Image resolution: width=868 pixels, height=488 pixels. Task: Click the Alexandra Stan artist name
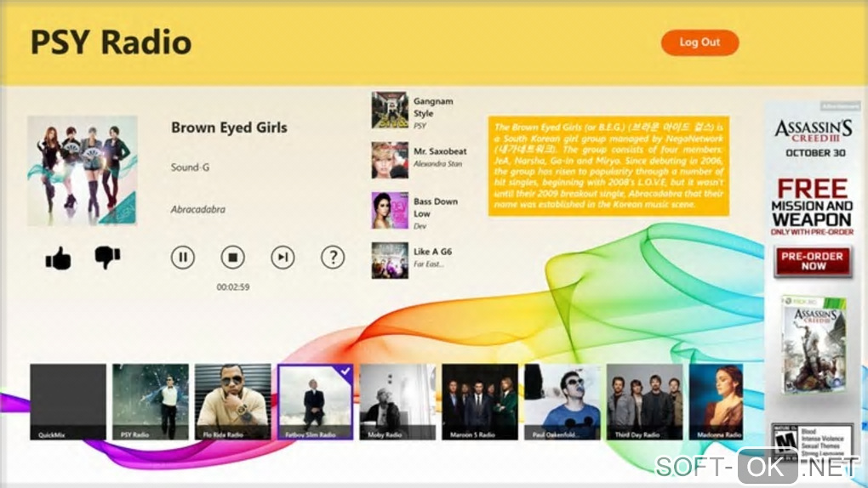pos(438,164)
